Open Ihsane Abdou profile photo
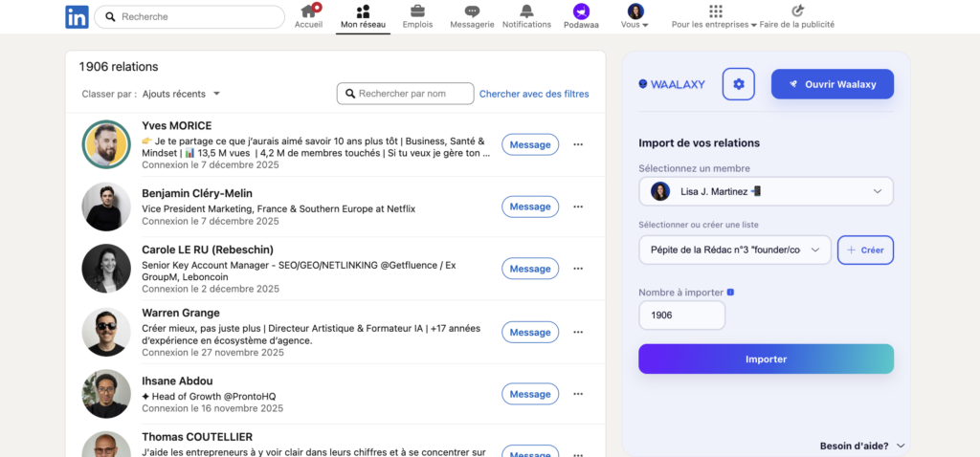 pyautogui.click(x=106, y=394)
